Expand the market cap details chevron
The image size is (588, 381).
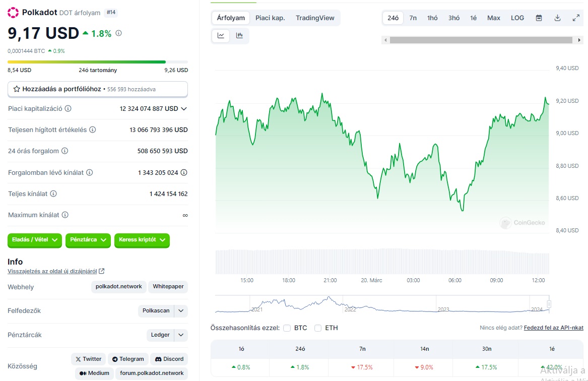coord(184,109)
